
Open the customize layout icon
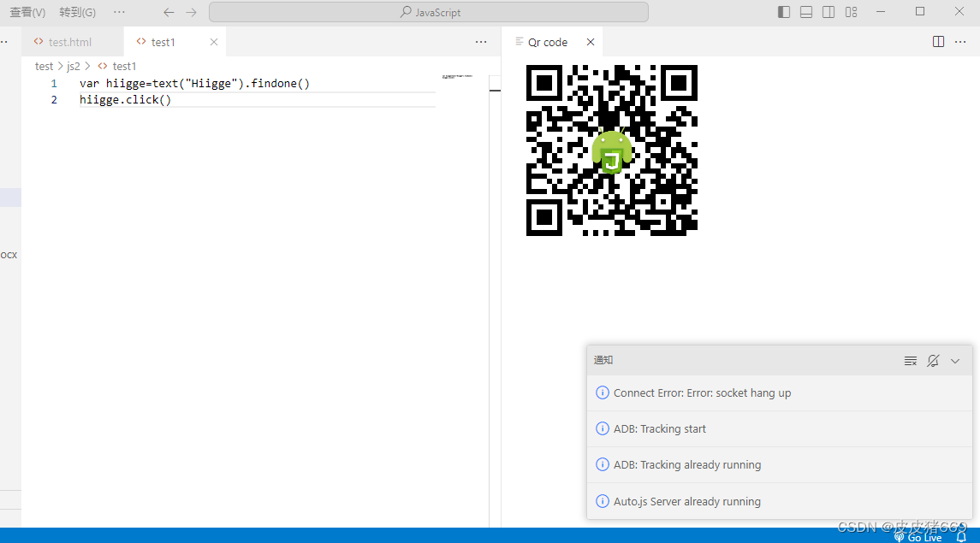click(x=852, y=12)
